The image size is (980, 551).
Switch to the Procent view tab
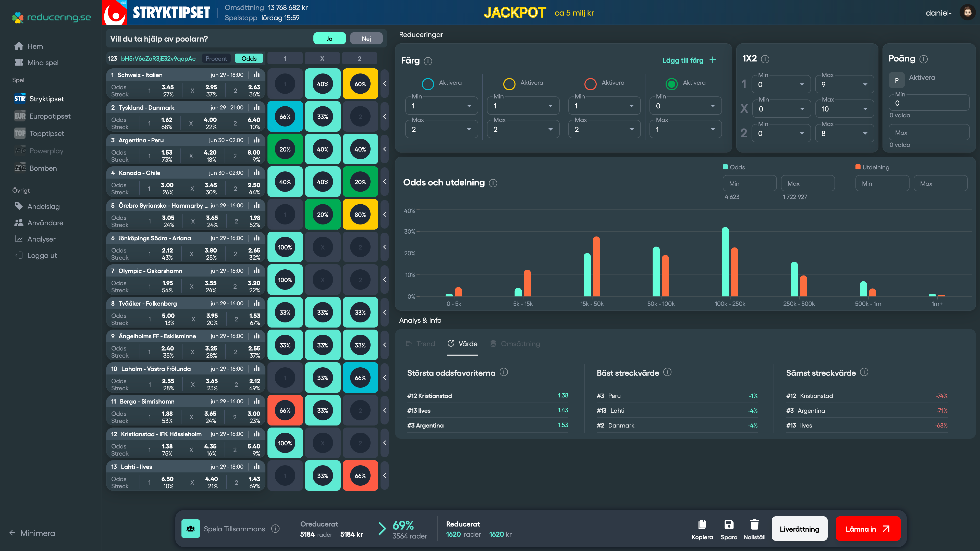[216, 59]
